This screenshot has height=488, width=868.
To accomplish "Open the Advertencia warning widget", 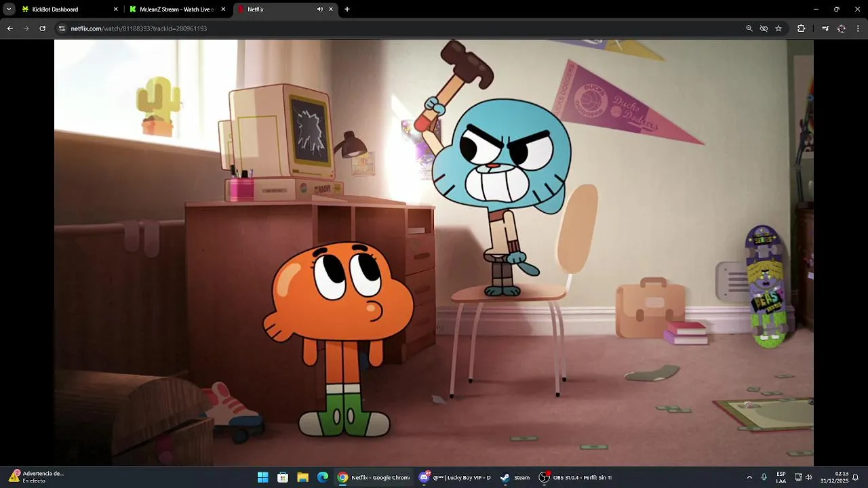I will [37, 477].
